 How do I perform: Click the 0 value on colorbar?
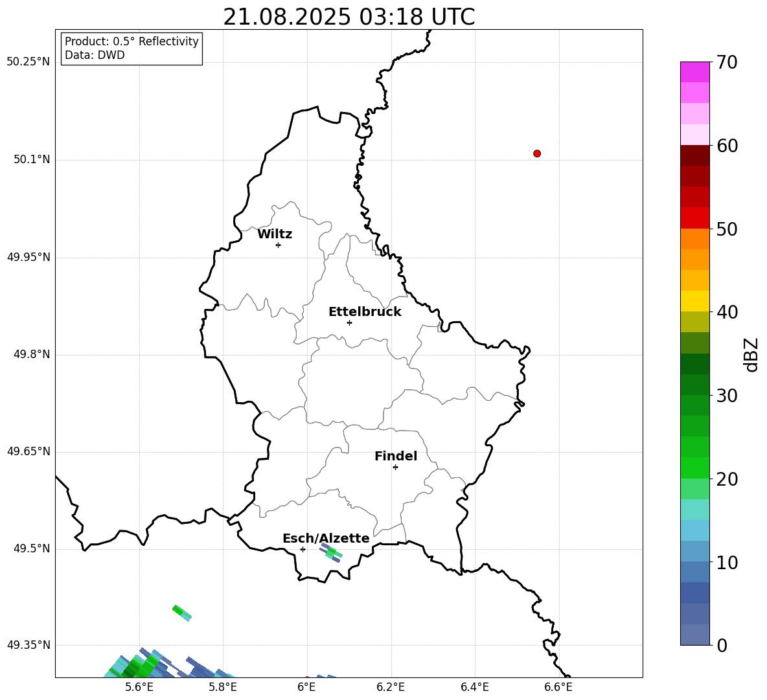click(x=722, y=645)
